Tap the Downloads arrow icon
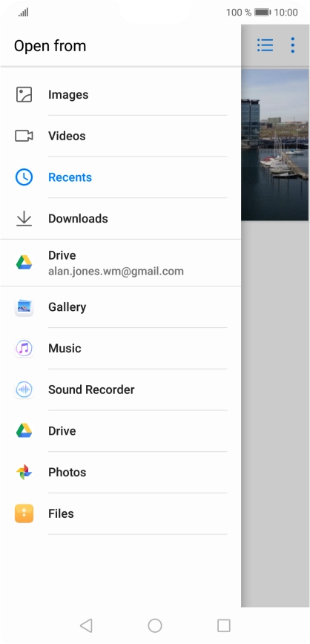 24,218
